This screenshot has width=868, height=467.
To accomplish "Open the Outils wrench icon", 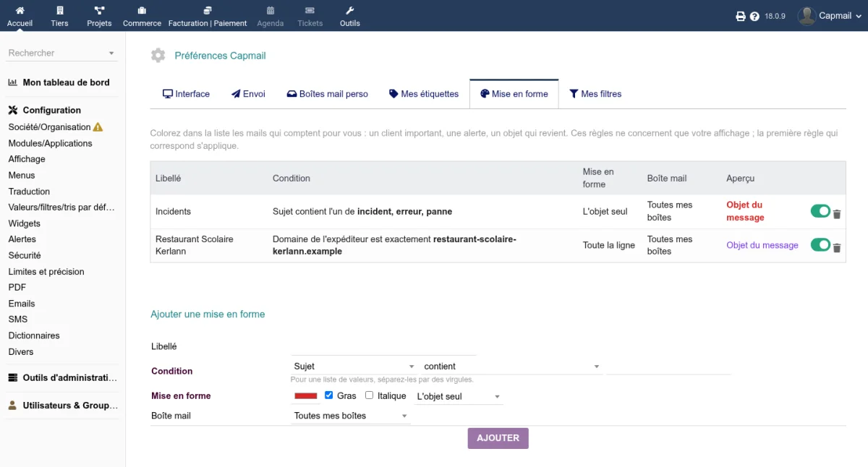I will click(x=350, y=11).
